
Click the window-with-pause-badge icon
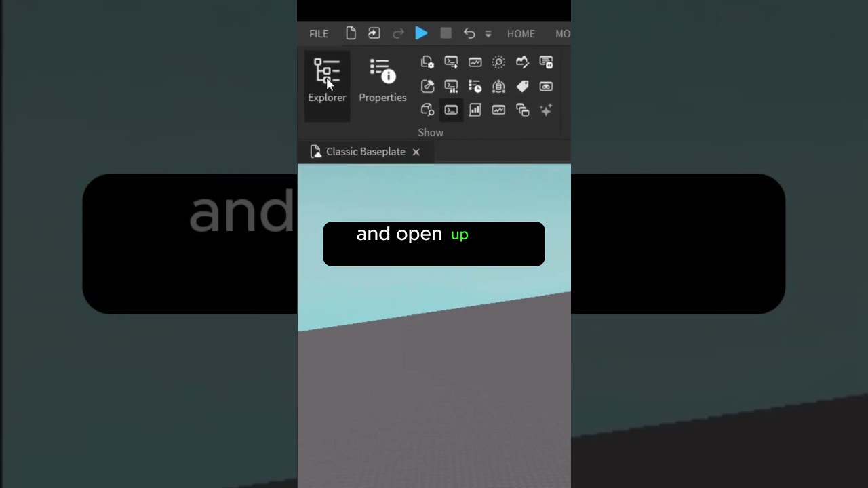(546, 62)
